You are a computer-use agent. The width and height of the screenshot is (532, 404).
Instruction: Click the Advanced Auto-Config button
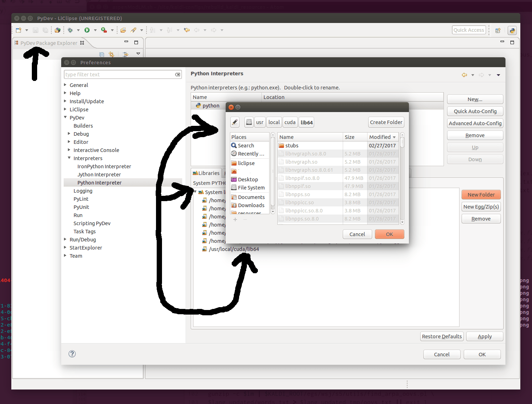pyautogui.click(x=475, y=123)
